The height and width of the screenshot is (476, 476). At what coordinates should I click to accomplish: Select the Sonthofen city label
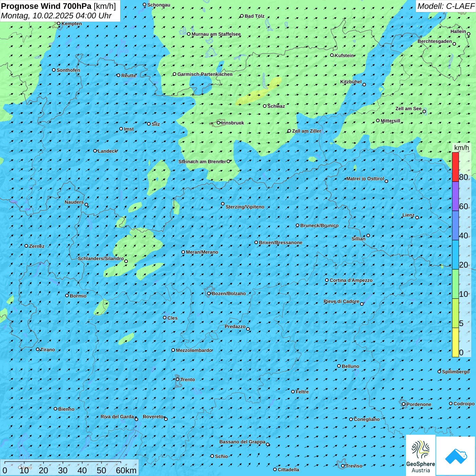point(68,70)
